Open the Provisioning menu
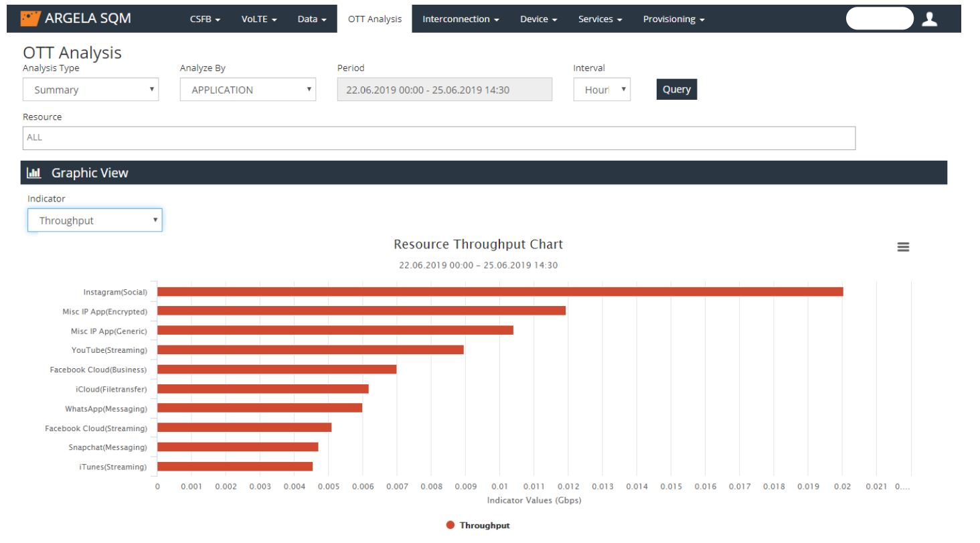This screenshot has height=543, width=980. coord(673,19)
